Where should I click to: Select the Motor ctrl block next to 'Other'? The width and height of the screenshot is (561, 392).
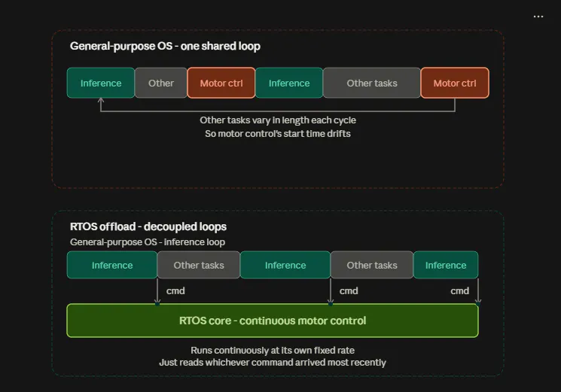point(221,83)
